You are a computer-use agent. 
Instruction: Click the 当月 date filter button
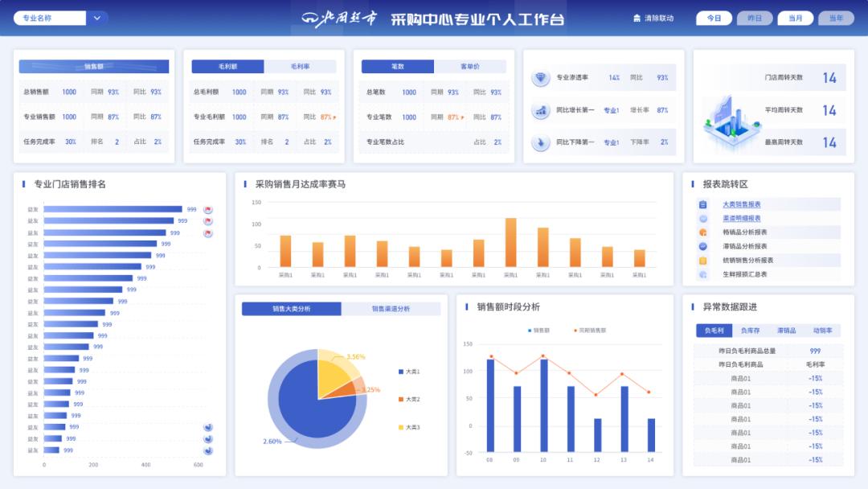[795, 17]
